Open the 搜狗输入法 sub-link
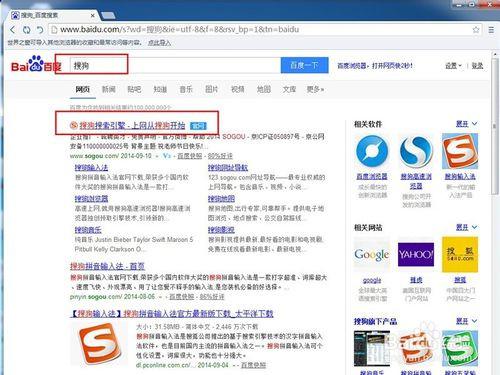Image resolution: width=500 pixels, height=375 pixels. (x=91, y=167)
